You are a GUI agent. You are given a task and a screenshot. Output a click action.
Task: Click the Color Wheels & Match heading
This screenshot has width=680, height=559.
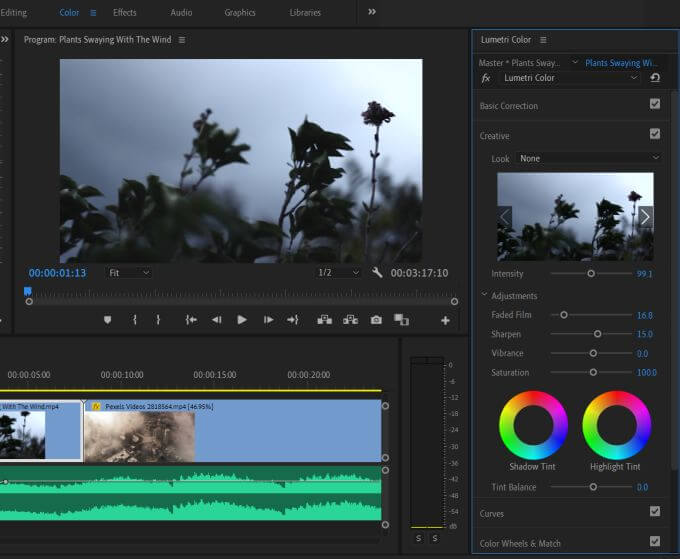tap(520, 543)
